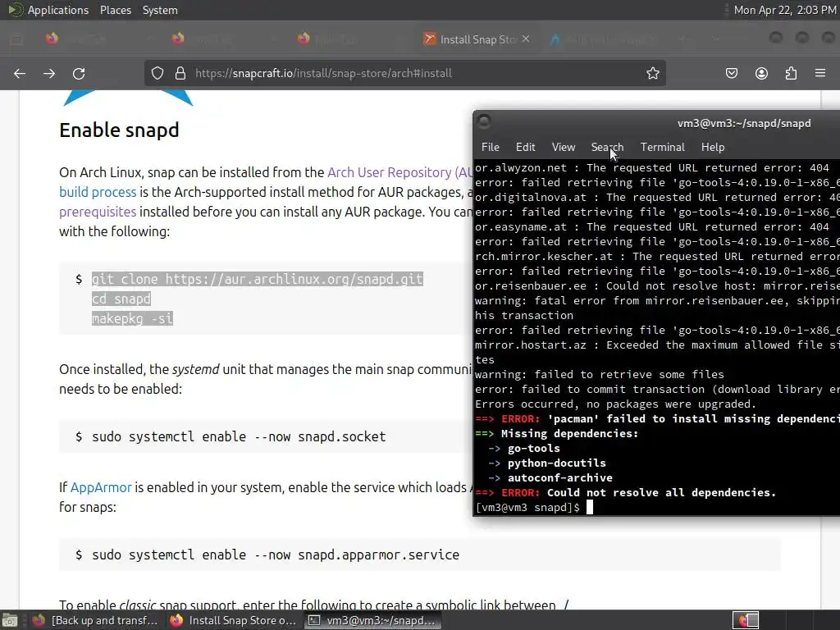Follow the AppArmor link
The image size is (840, 630).
click(x=101, y=487)
